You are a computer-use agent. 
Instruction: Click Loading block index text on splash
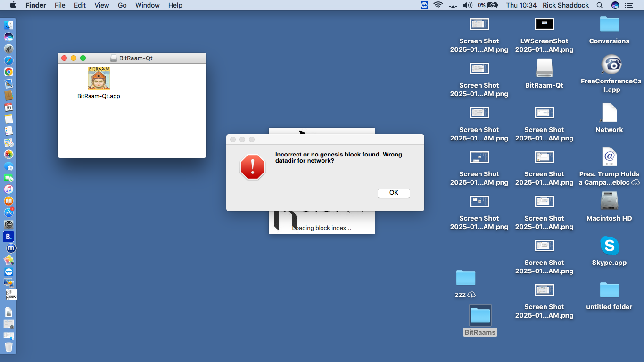click(322, 228)
